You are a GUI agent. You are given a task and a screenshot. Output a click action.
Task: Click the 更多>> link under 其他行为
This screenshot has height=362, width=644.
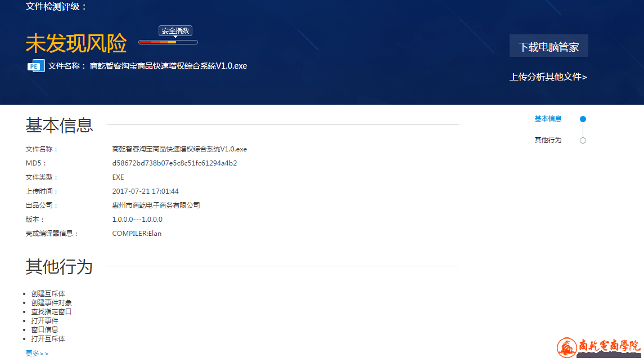pyautogui.click(x=37, y=354)
